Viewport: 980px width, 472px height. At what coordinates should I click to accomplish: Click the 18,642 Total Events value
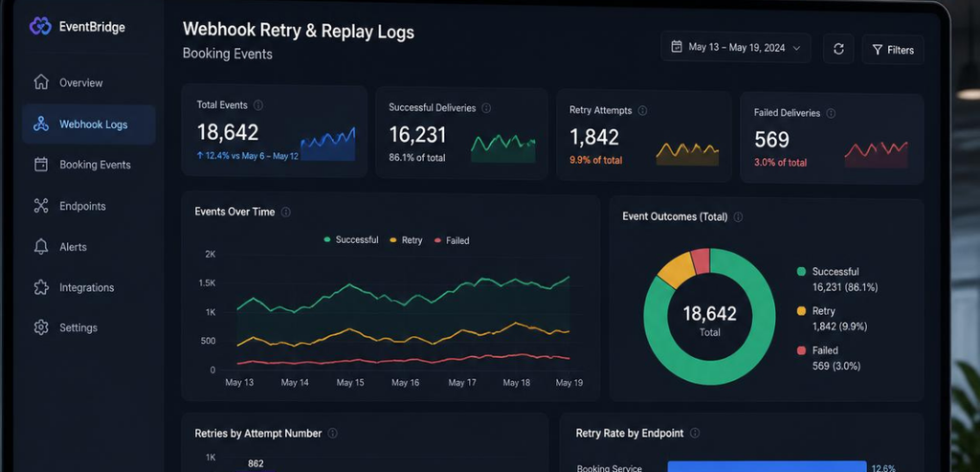(x=228, y=132)
